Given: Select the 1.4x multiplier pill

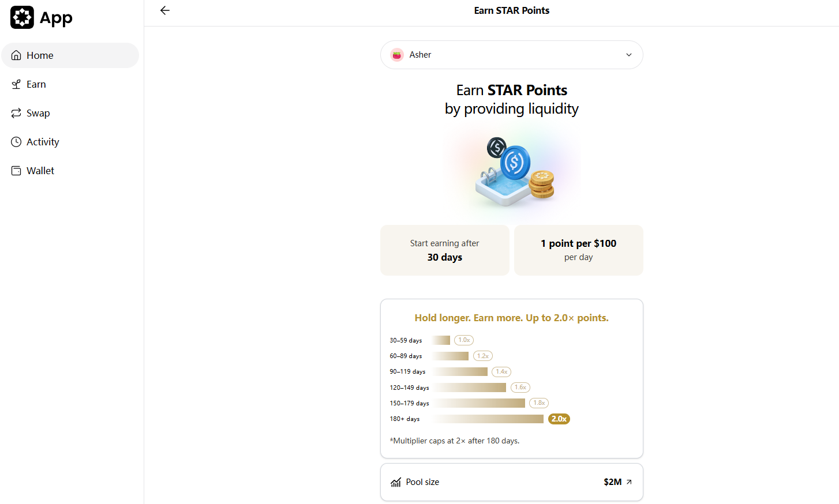Looking at the screenshot, I should click(x=501, y=371).
